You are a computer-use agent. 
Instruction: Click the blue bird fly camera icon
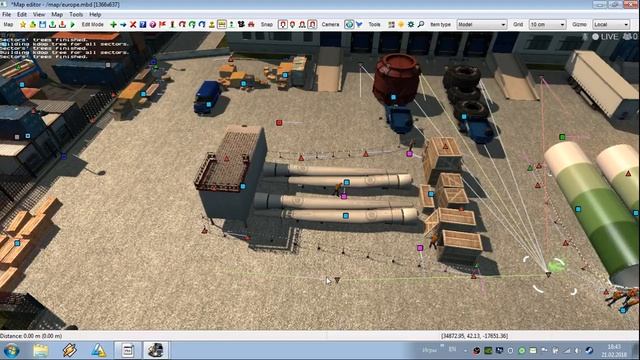359,25
